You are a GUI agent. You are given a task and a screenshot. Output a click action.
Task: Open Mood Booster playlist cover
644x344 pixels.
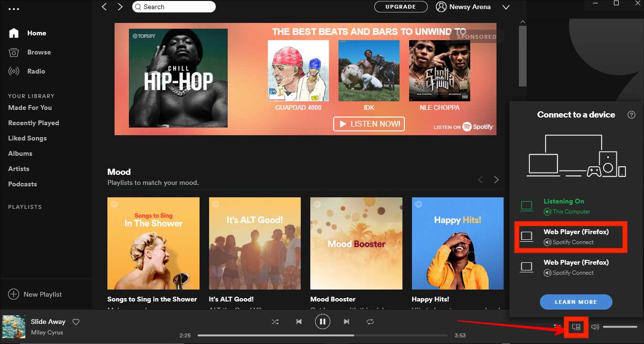[356, 243]
